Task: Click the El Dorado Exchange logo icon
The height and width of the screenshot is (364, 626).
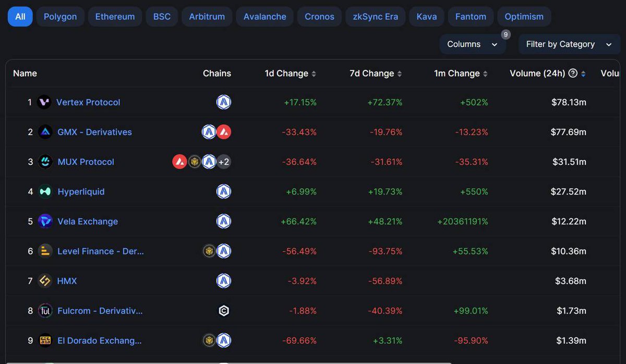Action: tap(45, 341)
